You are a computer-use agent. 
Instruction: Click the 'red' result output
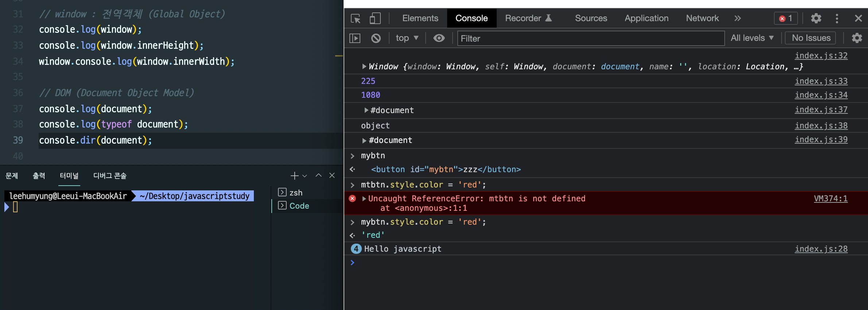tap(373, 235)
